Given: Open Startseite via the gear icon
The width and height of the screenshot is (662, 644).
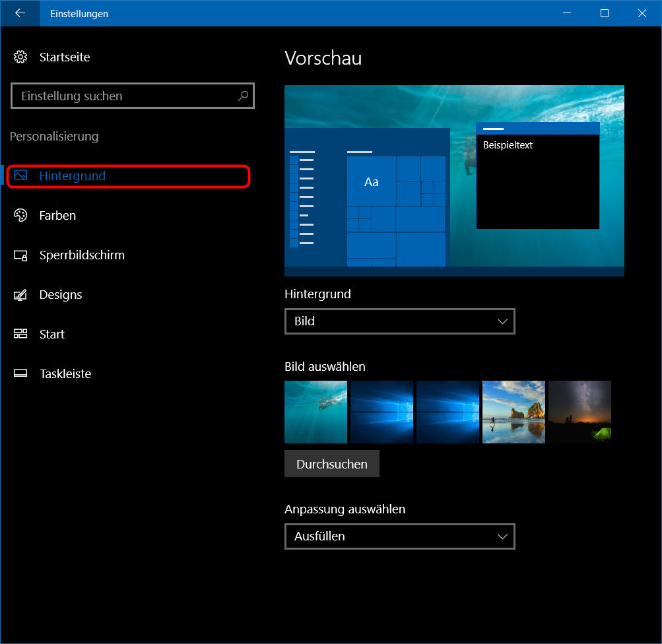Looking at the screenshot, I should (x=20, y=57).
